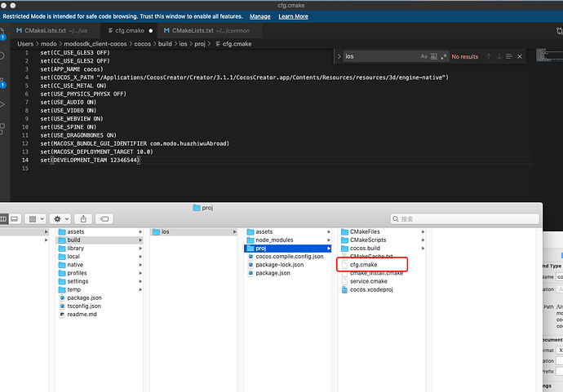Expand the node_modules folder arrow
563x392 pixels.
[x=329, y=240]
